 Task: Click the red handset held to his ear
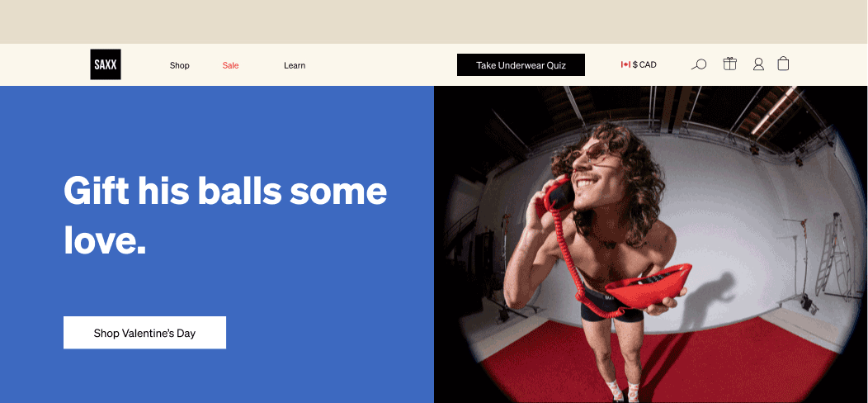click(x=558, y=195)
